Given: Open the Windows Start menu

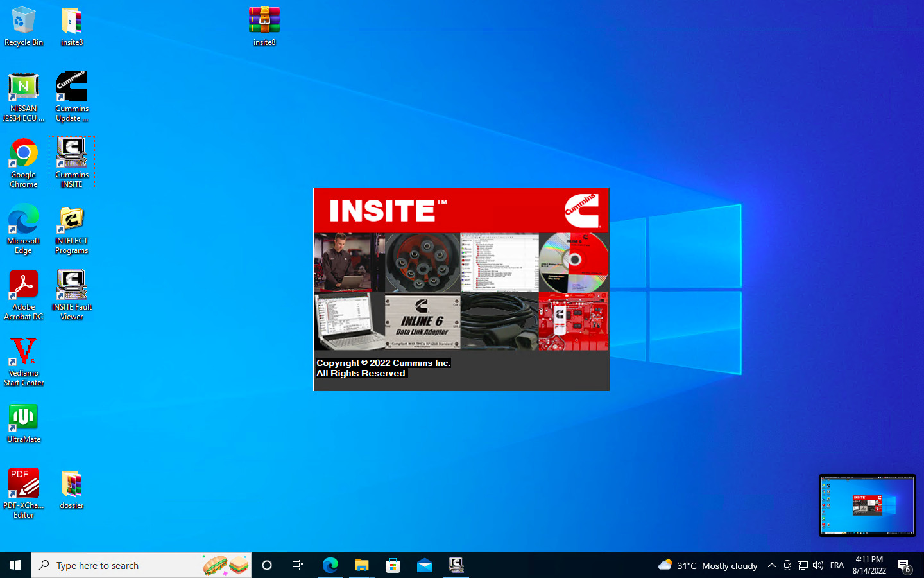Looking at the screenshot, I should 15,565.
